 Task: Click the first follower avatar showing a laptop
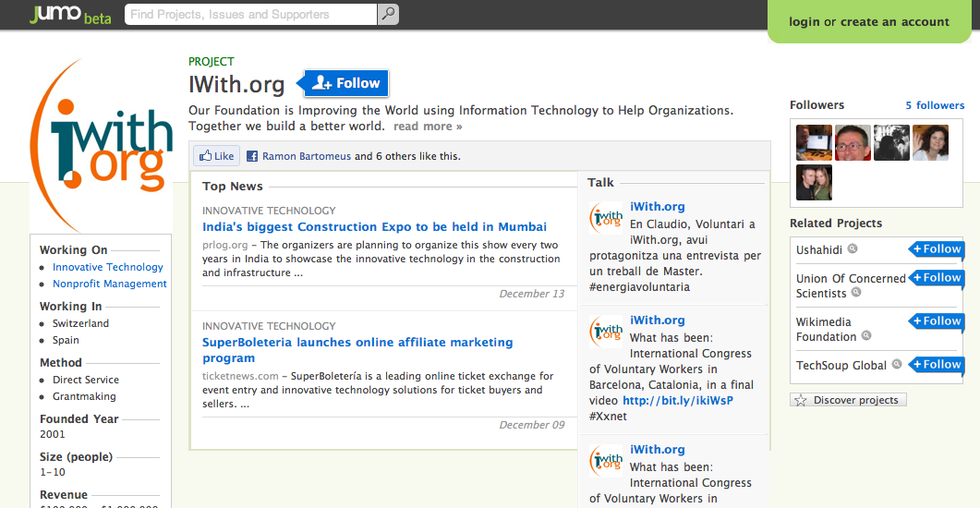tap(814, 142)
